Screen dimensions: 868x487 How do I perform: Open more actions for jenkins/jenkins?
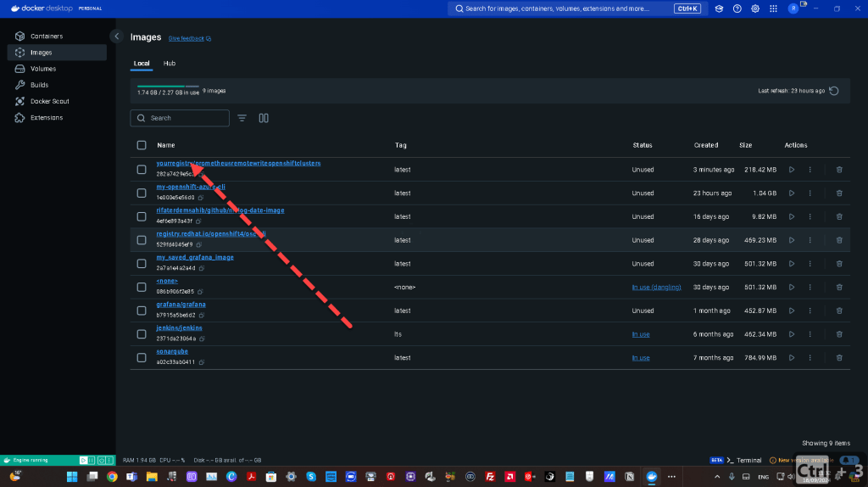coord(810,334)
